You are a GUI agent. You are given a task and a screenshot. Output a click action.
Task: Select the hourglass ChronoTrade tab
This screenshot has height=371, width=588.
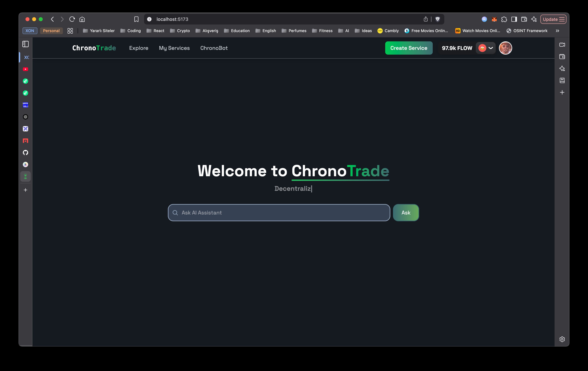pos(25,176)
